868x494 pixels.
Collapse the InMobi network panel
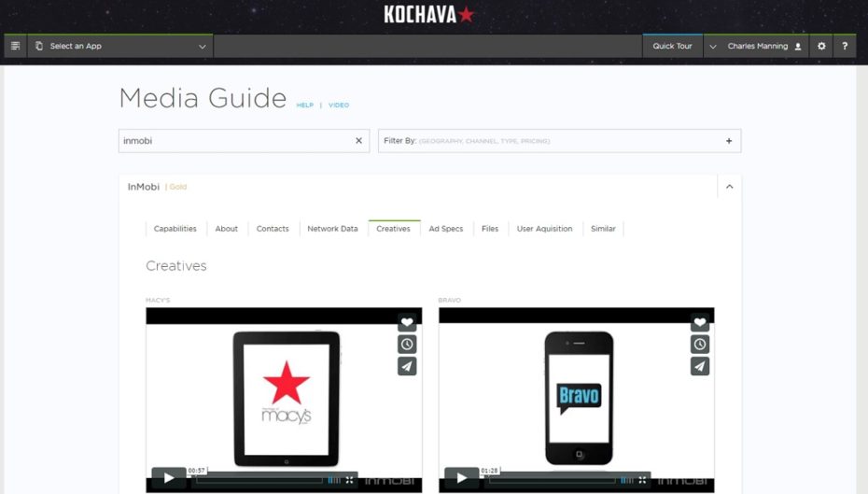(x=730, y=187)
